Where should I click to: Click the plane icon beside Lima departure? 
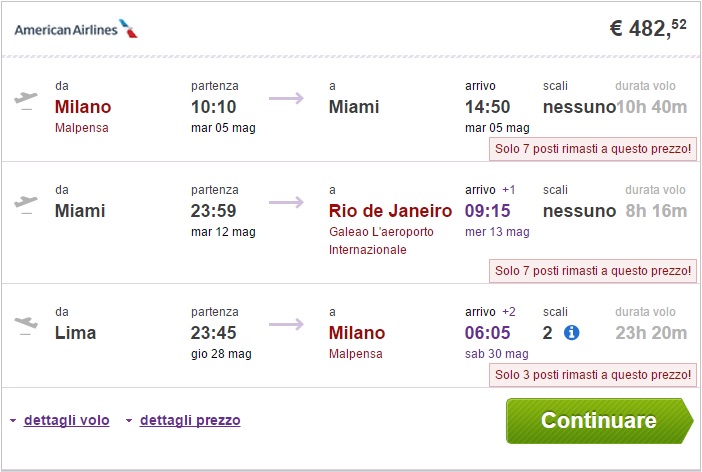coord(26,324)
